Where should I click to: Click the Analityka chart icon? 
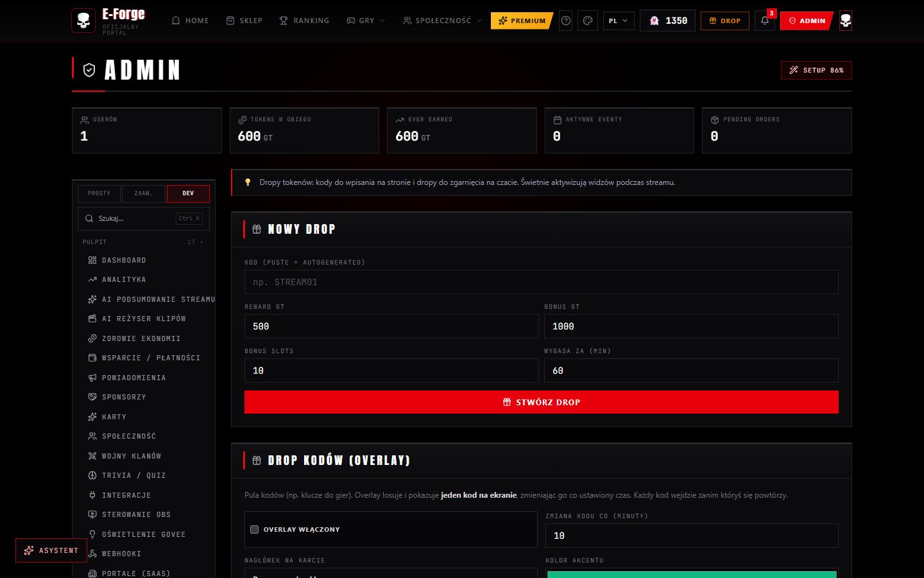[92, 279]
